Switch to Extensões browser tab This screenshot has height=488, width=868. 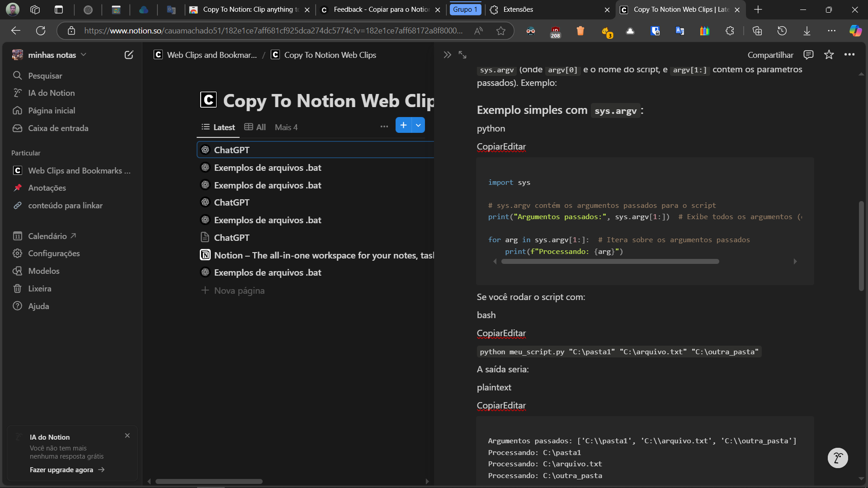[x=550, y=9]
